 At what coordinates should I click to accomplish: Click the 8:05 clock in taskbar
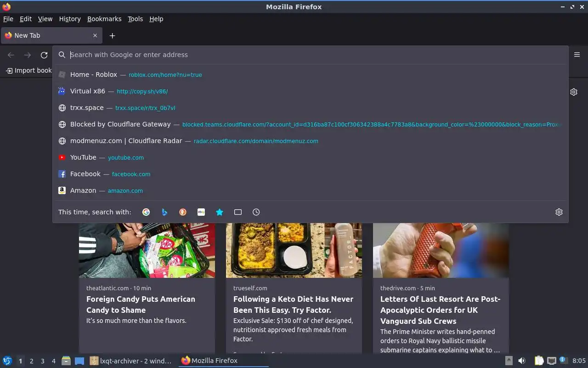(579, 361)
